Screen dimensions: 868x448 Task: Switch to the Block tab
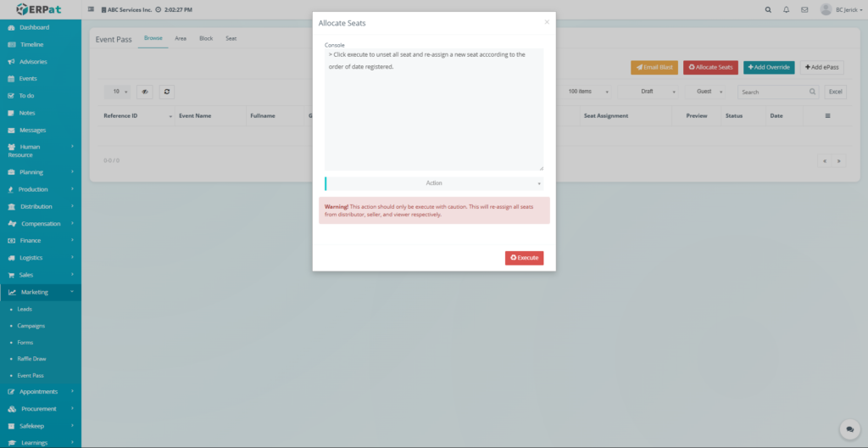pyautogui.click(x=206, y=38)
